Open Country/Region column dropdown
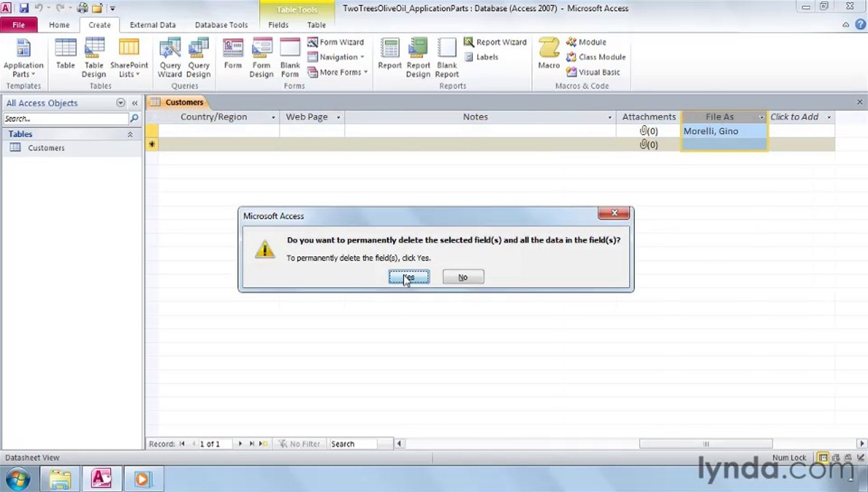The height and width of the screenshot is (492, 868). (x=273, y=118)
